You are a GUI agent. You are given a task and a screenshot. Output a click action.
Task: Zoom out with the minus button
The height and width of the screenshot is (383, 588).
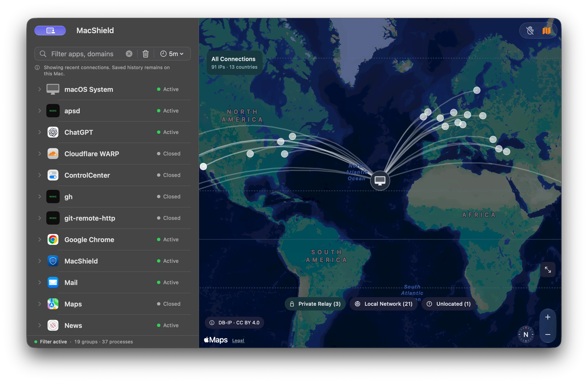click(x=548, y=335)
